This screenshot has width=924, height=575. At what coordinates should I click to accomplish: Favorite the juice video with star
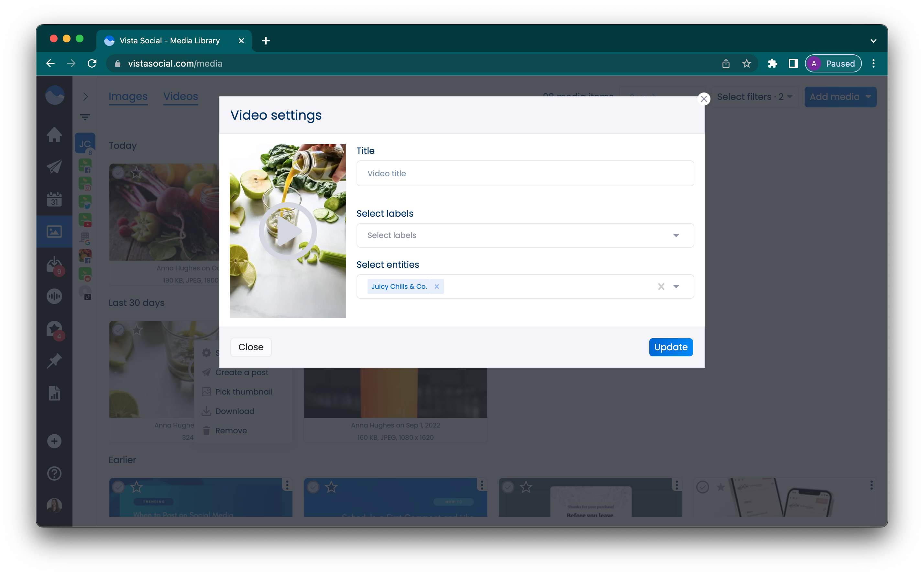tap(137, 330)
